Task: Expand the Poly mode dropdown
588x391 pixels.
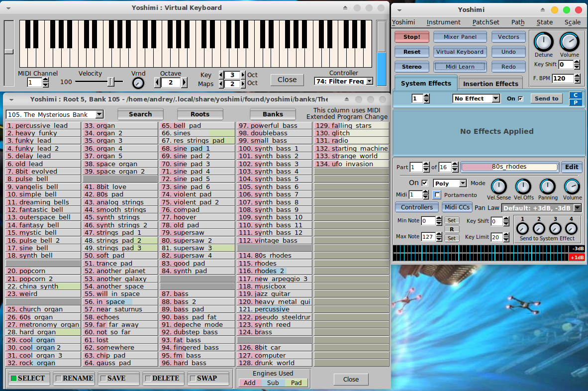Action: pyautogui.click(x=450, y=184)
